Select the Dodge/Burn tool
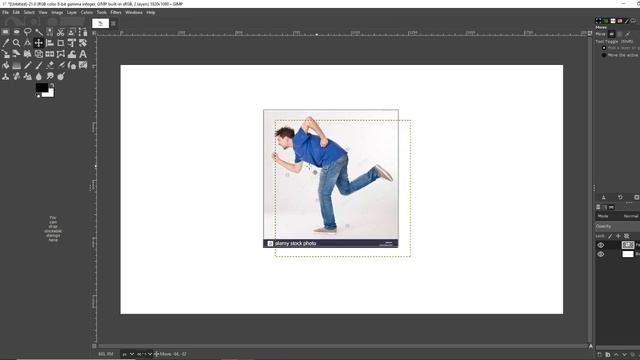The height and width of the screenshot is (360, 640). coord(60,76)
